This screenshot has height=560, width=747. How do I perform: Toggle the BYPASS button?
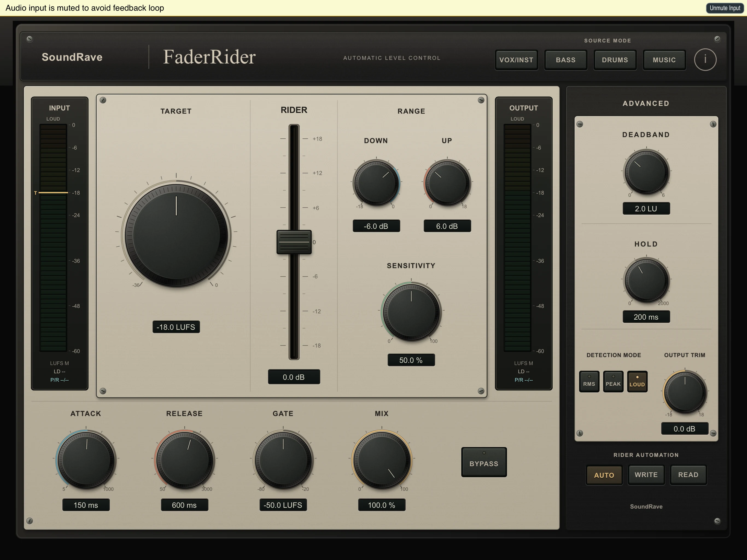point(484,462)
